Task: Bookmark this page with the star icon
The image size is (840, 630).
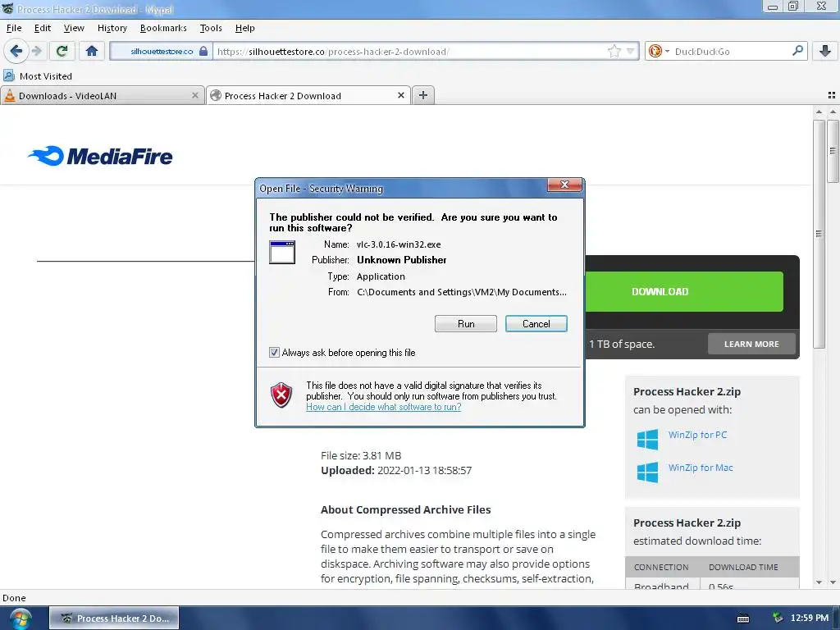Action: 614,52
